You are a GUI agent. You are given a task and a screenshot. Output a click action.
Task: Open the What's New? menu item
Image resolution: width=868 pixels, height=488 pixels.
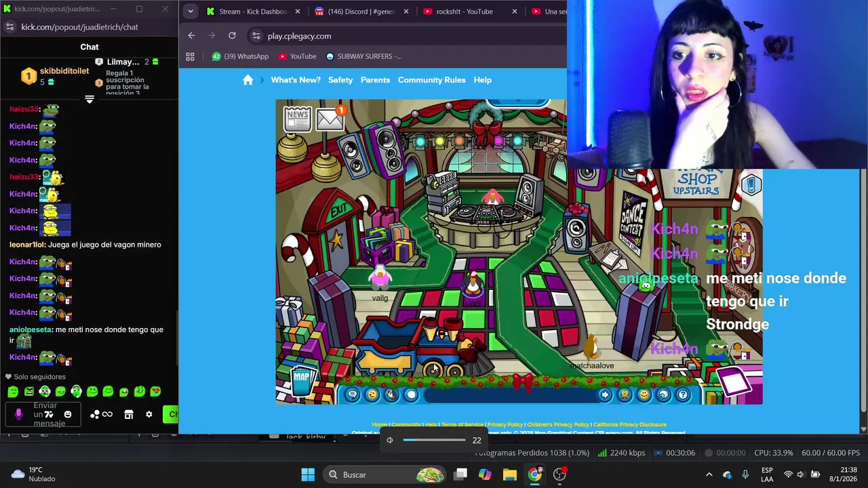[296, 80]
